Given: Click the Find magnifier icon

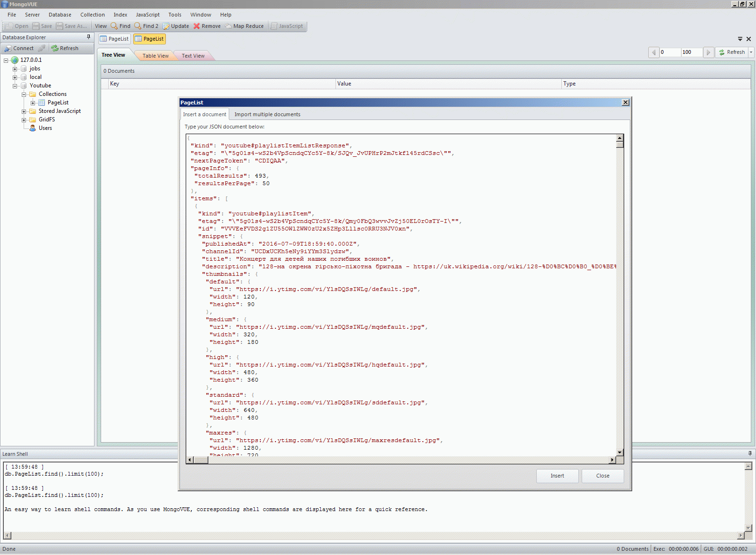Looking at the screenshot, I should 114,26.
